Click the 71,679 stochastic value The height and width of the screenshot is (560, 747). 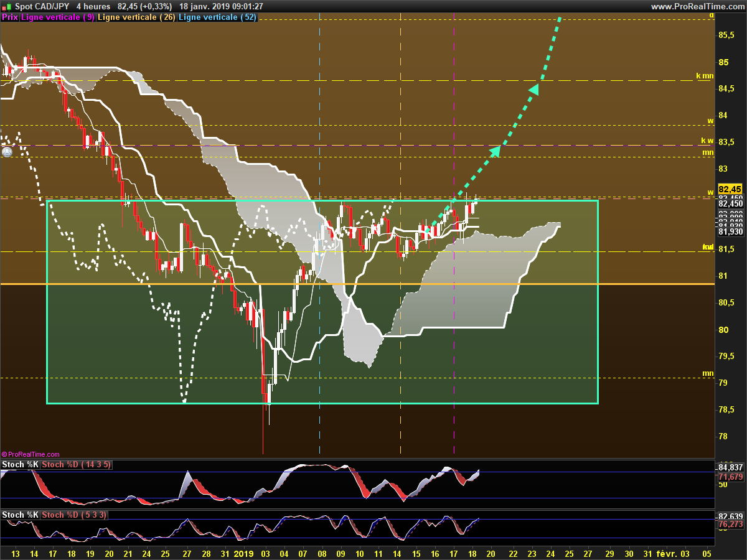point(730,477)
